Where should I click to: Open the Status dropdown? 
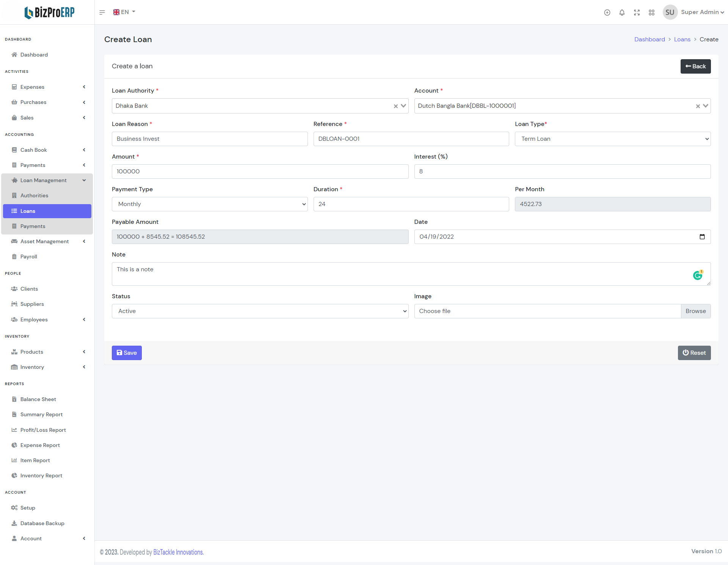[260, 311]
